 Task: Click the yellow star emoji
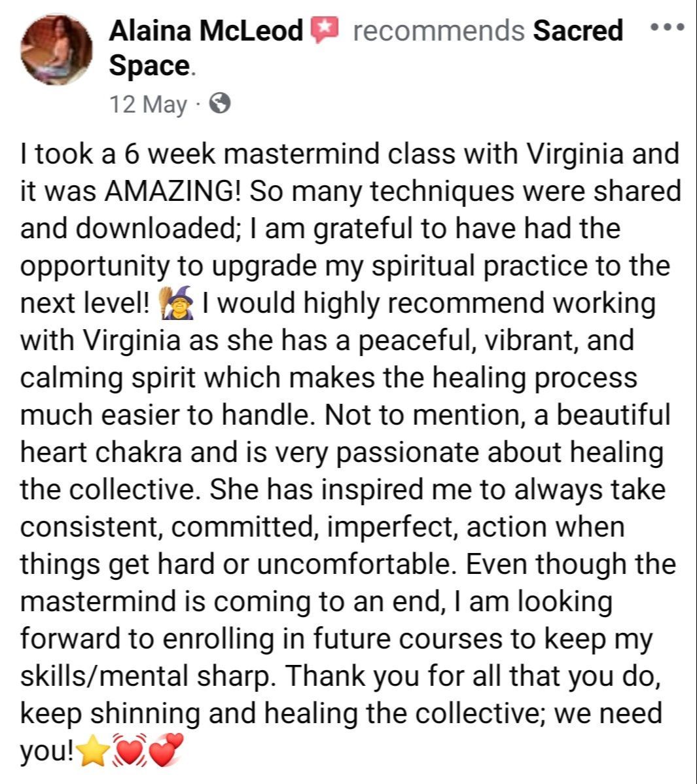pos(92,751)
